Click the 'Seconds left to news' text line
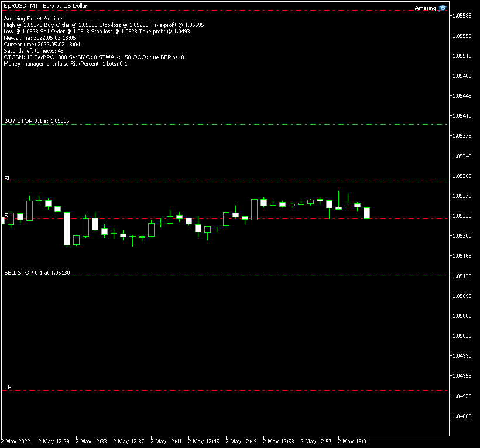This screenshot has width=480, height=448. pos(33,51)
